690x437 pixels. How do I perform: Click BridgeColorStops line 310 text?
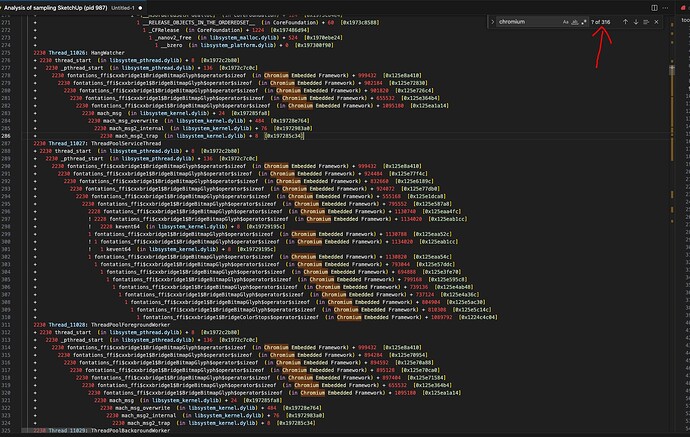click(x=317, y=317)
